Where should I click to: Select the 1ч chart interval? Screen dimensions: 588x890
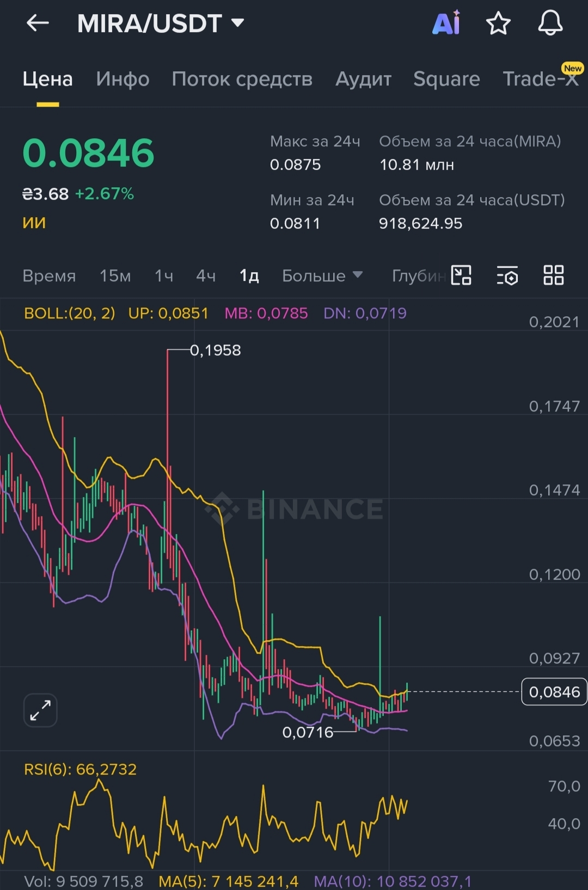click(164, 276)
